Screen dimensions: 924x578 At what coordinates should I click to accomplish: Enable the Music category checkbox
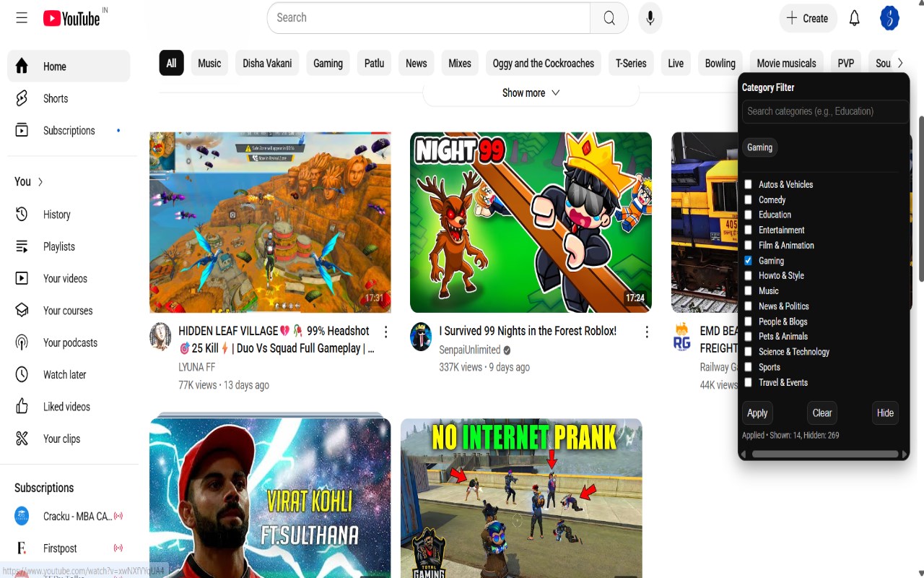coord(749,290)
